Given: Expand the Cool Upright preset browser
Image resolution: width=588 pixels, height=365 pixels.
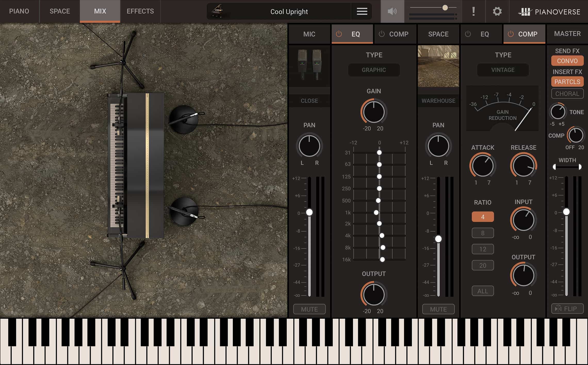Looking at the screenshot, I should [289, 12].
